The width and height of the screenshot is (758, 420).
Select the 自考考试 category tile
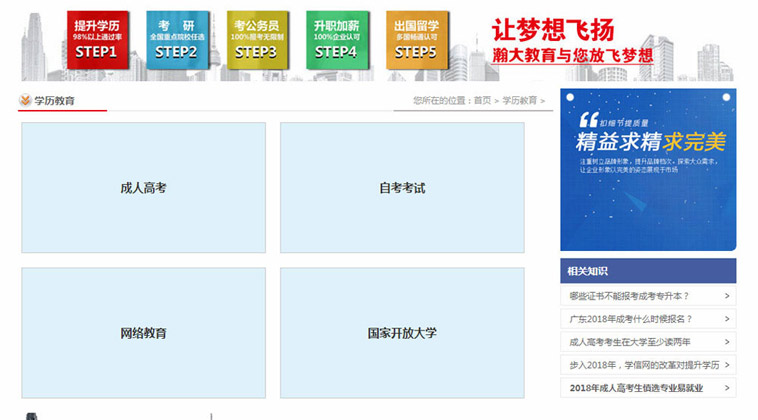401,188
